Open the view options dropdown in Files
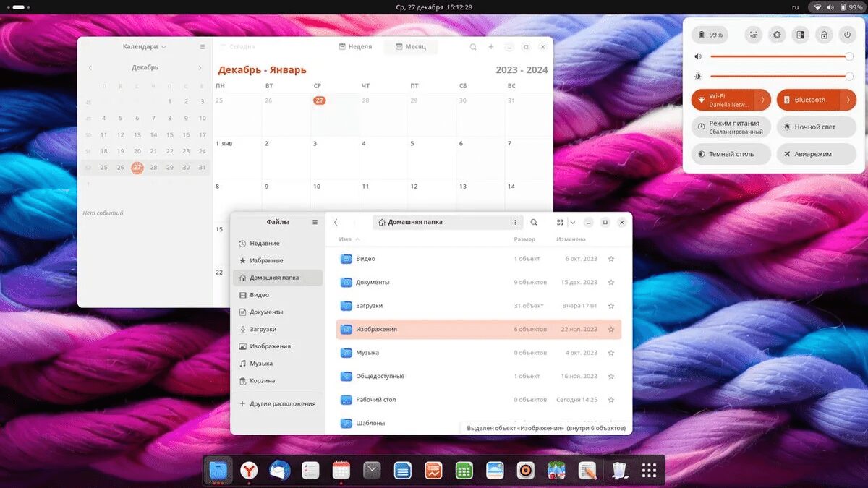Viewport: 868px width, 488px height. pyautogui.click(x=573, y=222)
